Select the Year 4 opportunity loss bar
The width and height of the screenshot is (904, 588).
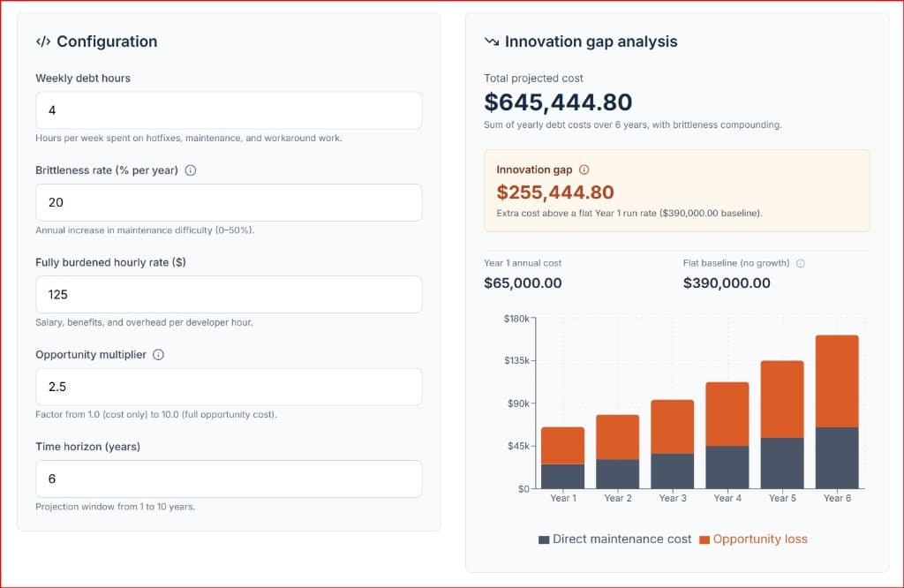click(x=727, y=414)
